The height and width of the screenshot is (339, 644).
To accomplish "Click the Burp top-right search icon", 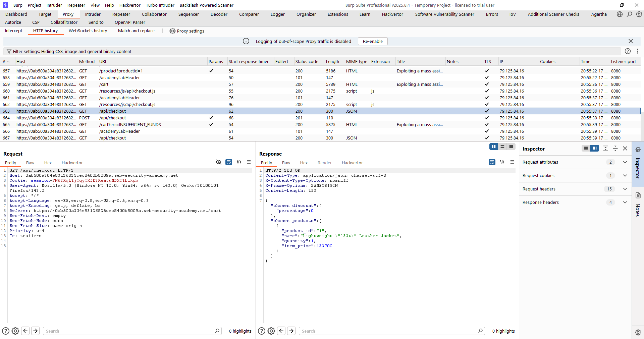I will (630, 14).
